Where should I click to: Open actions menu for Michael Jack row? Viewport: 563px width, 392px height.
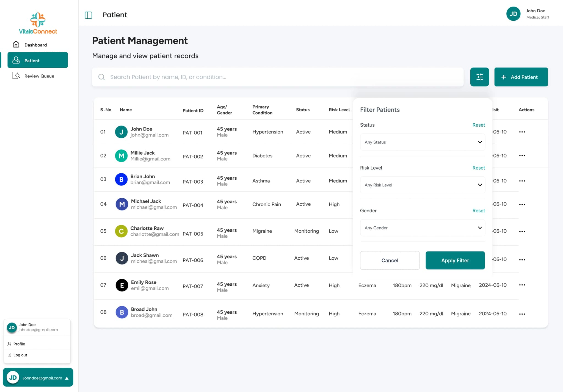[x=522, y=204]
